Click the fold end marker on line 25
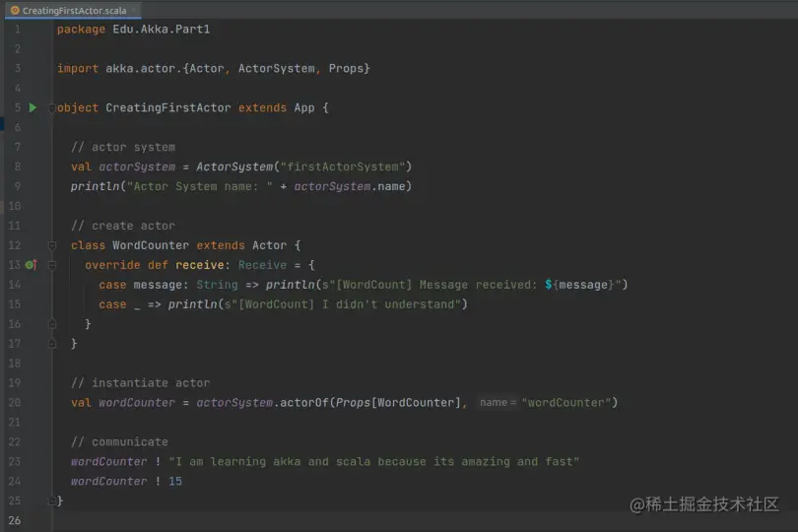 click(51, 500)
